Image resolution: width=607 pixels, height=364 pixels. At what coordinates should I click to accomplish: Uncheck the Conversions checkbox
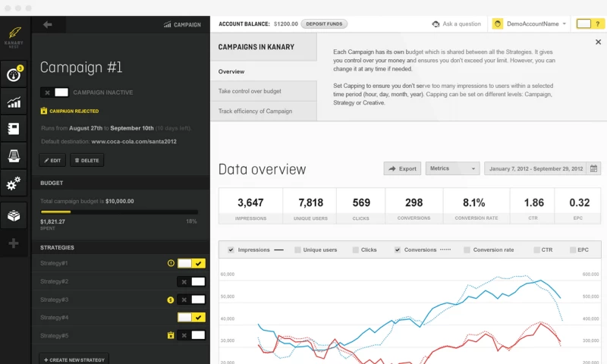click(398, 249)
